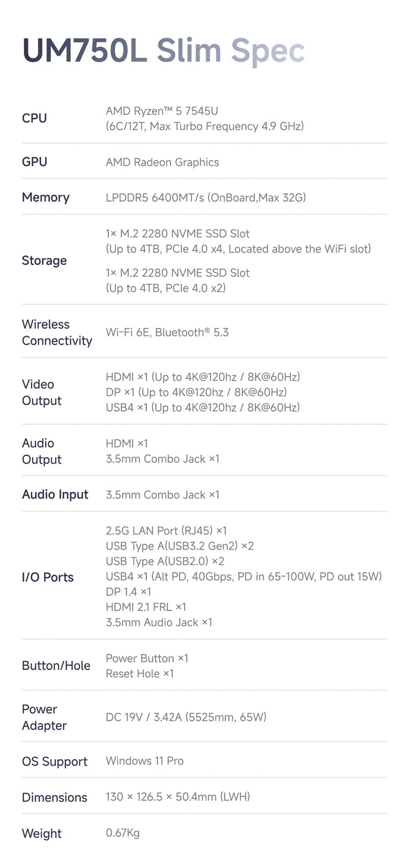Click the AMD Radeon Graphics value
Screen dimensions: 409x868
162,162
